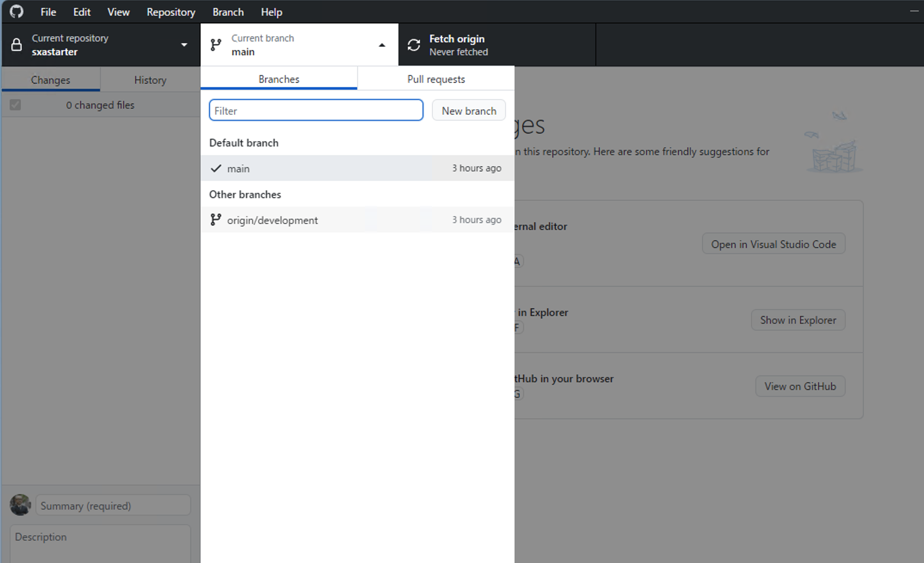Click the New branch button
924x563 pixels.
[x=468, y=110]
